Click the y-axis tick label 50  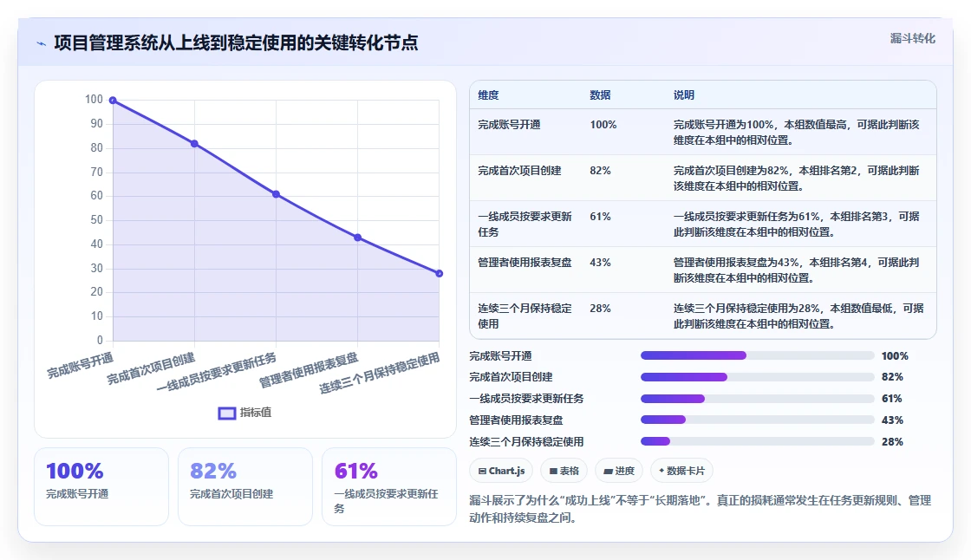tap(96, 220)
